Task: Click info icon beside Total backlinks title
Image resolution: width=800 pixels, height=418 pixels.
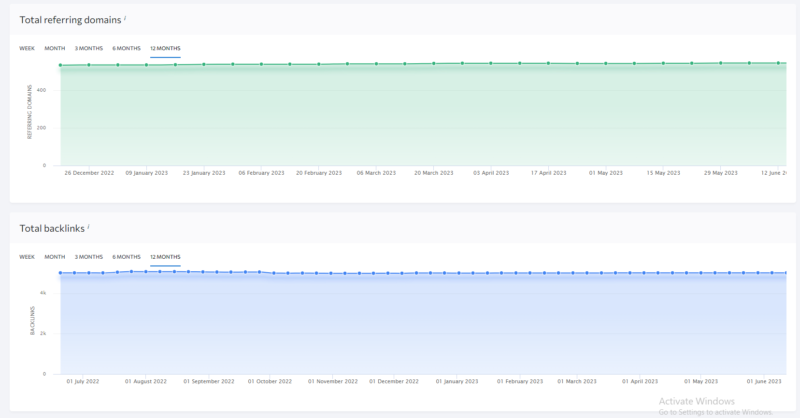Action: pyautogui.click(x=91, y=227)
